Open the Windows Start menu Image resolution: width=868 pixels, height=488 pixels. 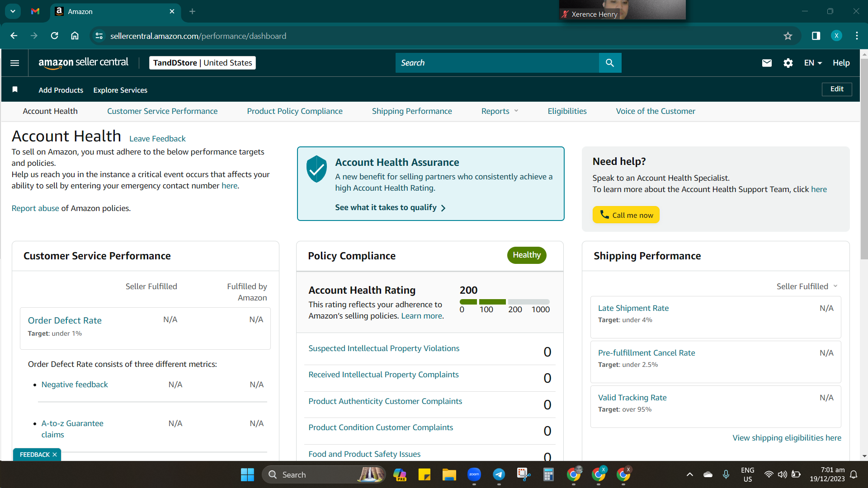(x=247, y=474)
